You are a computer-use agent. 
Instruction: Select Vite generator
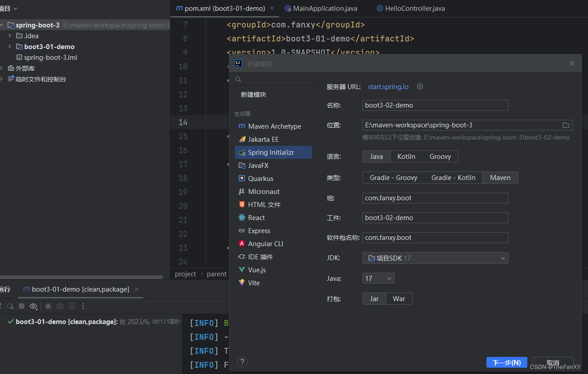click(273, 283)
